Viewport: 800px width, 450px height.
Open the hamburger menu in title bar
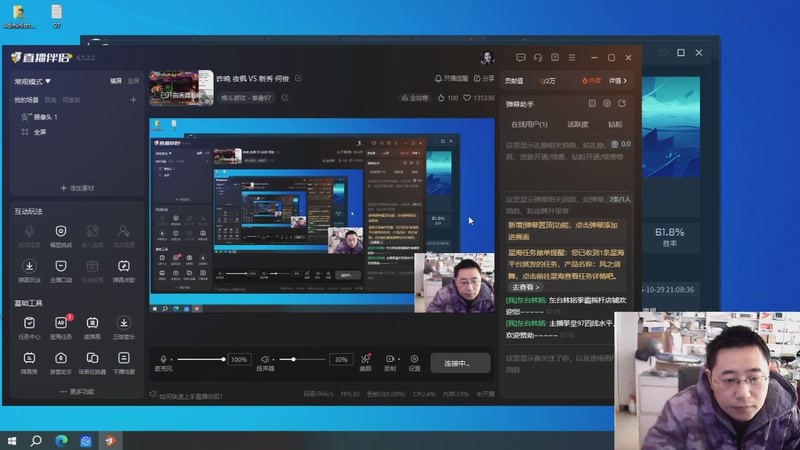point(572,58)
